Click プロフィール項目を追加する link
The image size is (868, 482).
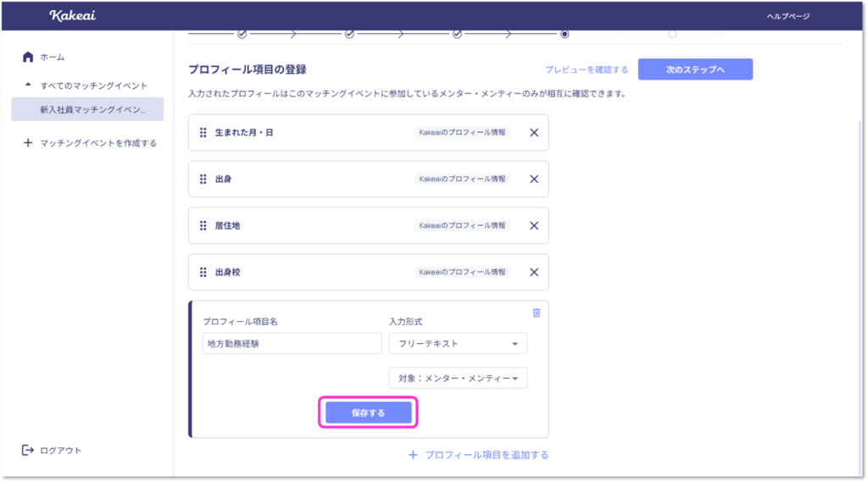tap(479, 455)
